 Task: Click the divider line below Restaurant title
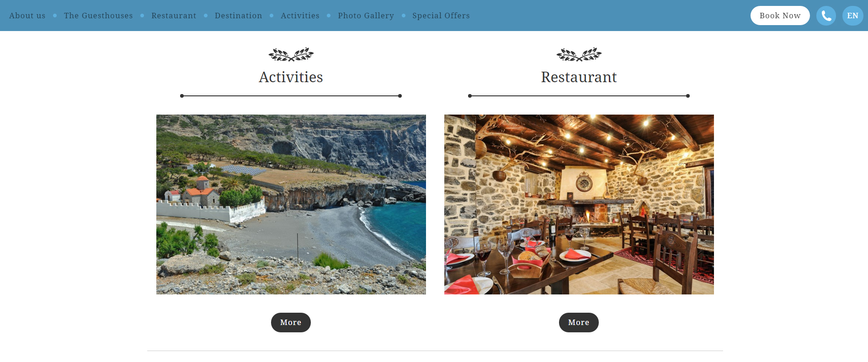pos(579,96)
